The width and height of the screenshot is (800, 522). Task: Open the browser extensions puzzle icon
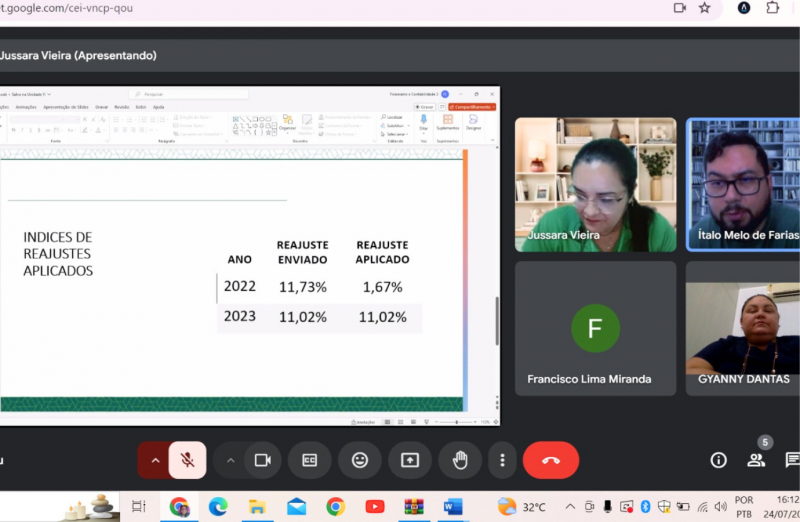tap(773, 8)
